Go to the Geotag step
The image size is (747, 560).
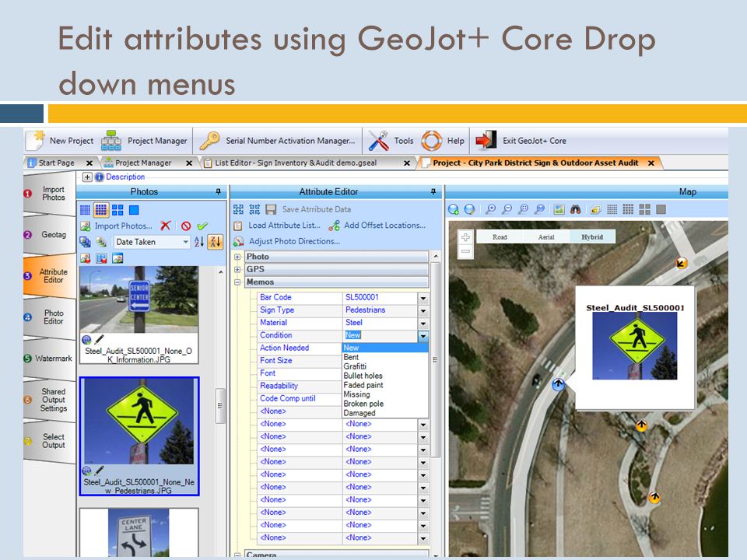pyautogui.click(x=50, y=235)
